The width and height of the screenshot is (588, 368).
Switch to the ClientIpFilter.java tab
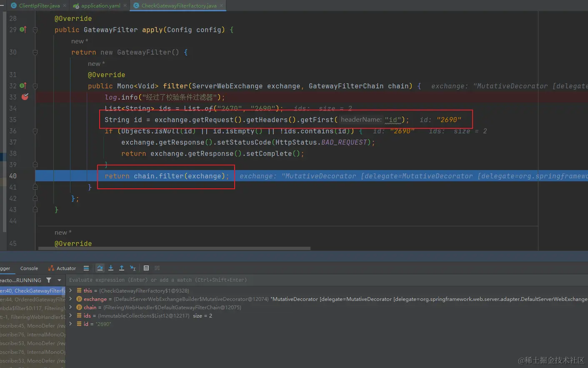point(39,5)
